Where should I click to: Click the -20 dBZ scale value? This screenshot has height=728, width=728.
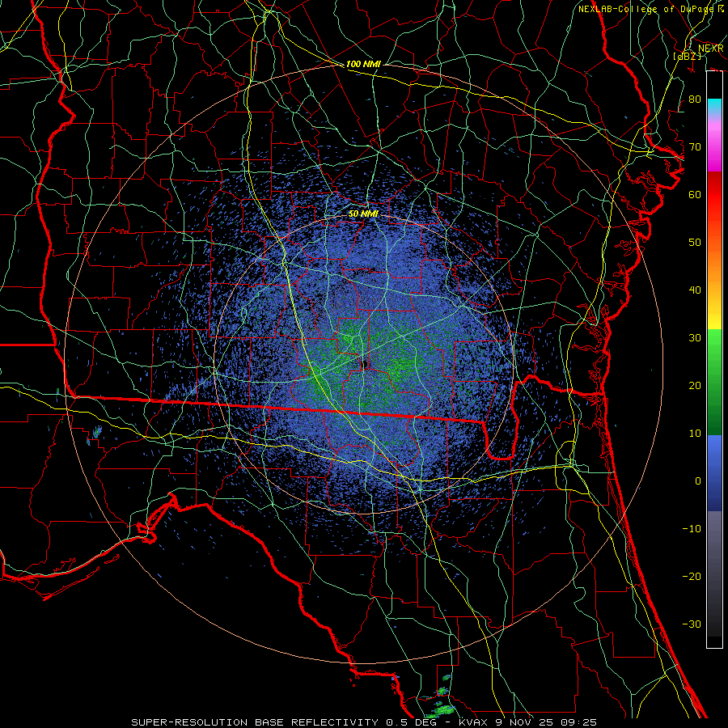(x=692, y=576)
